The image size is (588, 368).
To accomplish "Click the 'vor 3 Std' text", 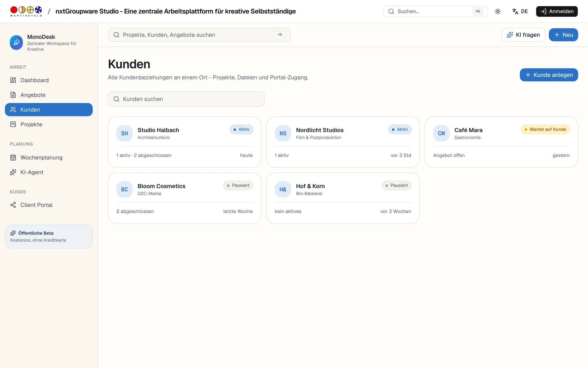I will (401, 155).
